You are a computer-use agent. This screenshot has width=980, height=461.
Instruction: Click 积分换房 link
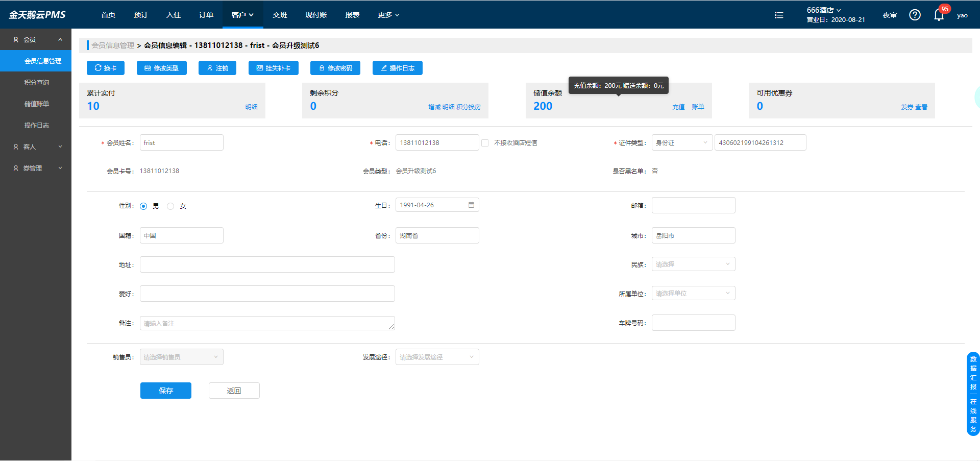469,107
